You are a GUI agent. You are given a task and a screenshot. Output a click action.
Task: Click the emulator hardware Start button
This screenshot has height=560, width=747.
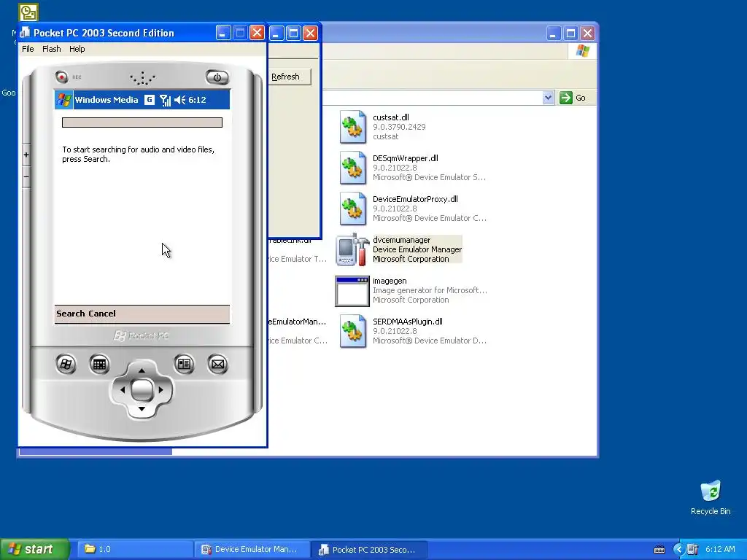(66, 365)
